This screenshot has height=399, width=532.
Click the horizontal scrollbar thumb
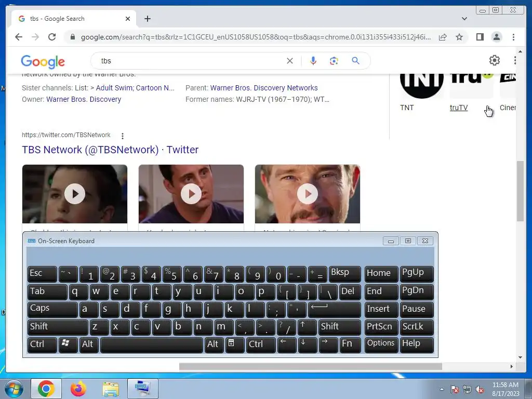(x=311, y=366)
